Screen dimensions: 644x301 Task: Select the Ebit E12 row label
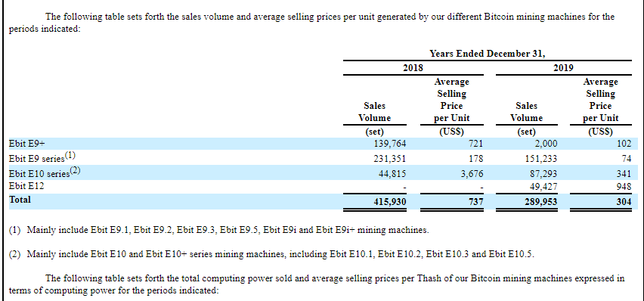click(x=26, y=186)
